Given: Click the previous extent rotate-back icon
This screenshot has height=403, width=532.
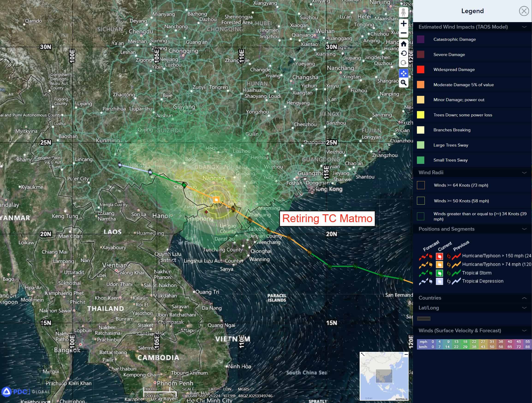Looking at the screenshot, I should [x=403, y=53].
